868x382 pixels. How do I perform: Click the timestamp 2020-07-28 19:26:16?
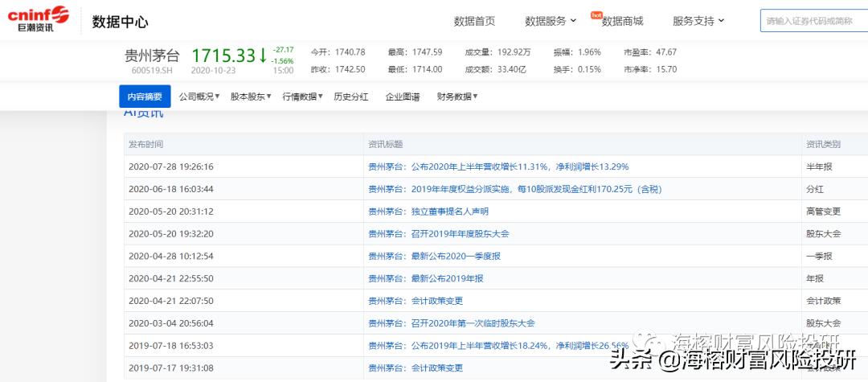click(x=171, y=166)
